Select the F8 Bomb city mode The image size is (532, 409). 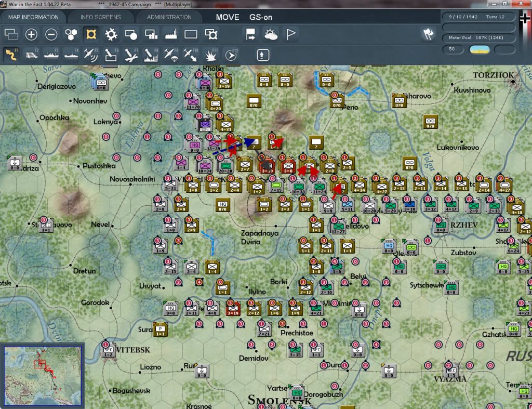pyautogui.click(x=151, y=55)
